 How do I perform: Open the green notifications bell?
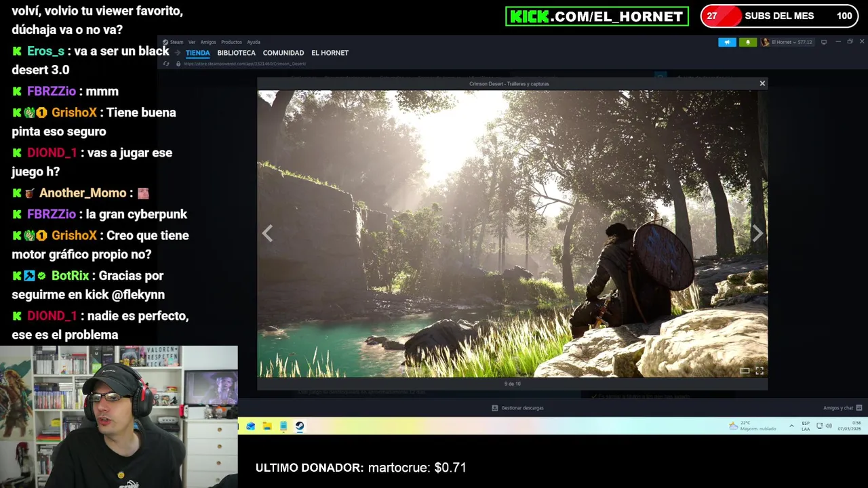(x=748, y=42)
